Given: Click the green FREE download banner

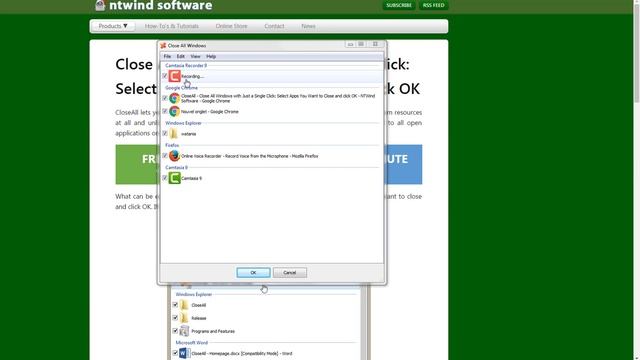Looking at the screenshot, I should tap(136, 164).
